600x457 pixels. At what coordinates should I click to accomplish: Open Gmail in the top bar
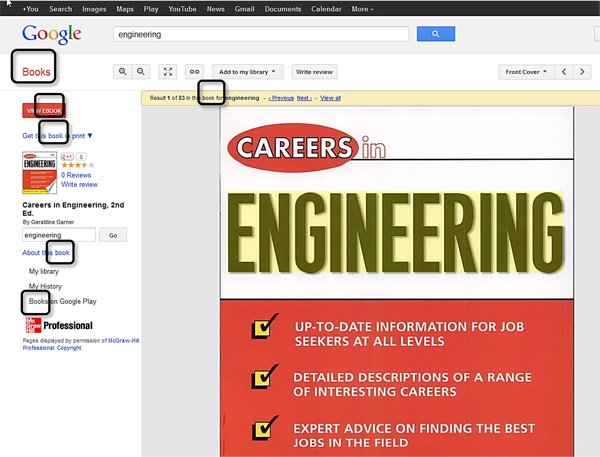245,9
